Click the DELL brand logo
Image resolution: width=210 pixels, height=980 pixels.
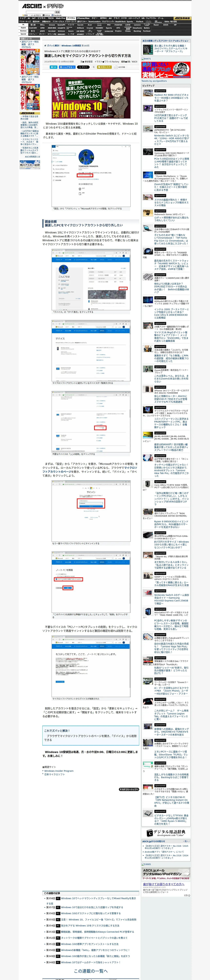click(43, 25)
